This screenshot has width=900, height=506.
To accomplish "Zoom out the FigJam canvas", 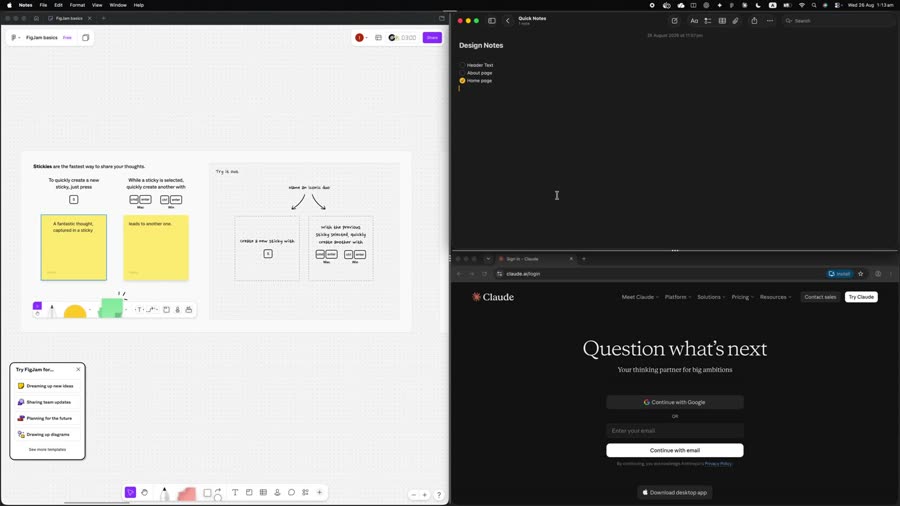I will (x=414, y=495).
